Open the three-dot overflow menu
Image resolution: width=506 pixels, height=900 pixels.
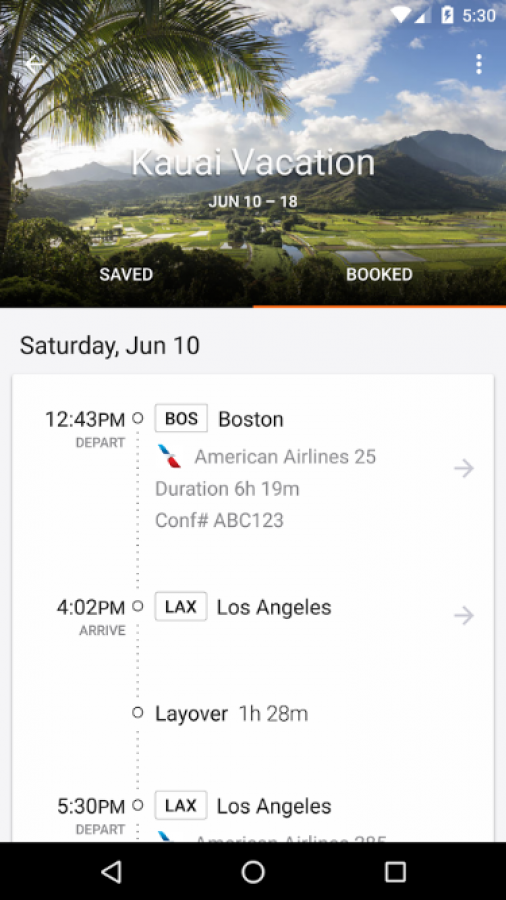click(x=478, y=64)
